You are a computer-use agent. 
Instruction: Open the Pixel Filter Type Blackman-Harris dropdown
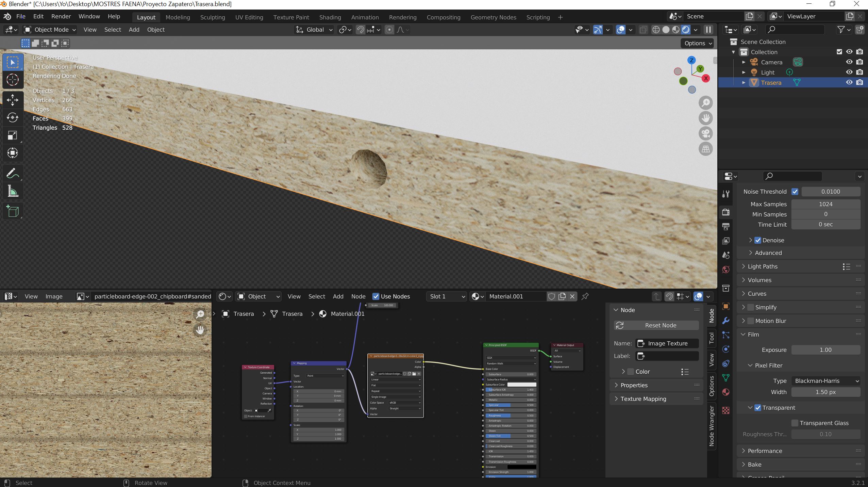826,381
